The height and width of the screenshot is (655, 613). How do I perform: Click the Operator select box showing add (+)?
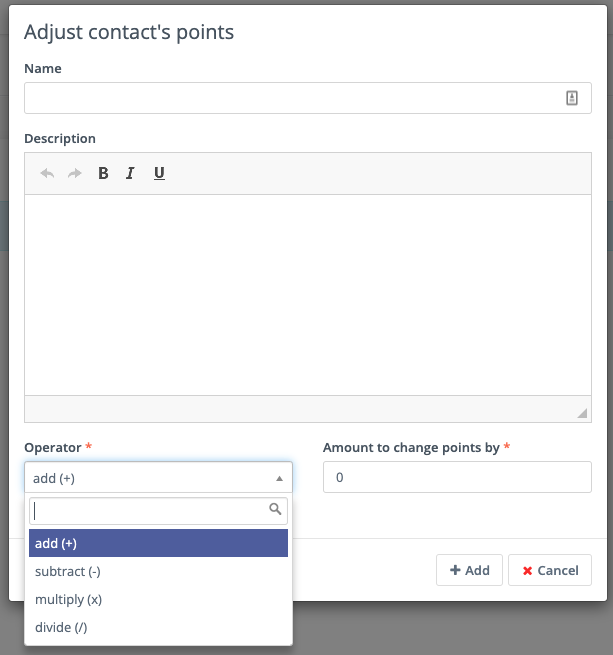150,478
